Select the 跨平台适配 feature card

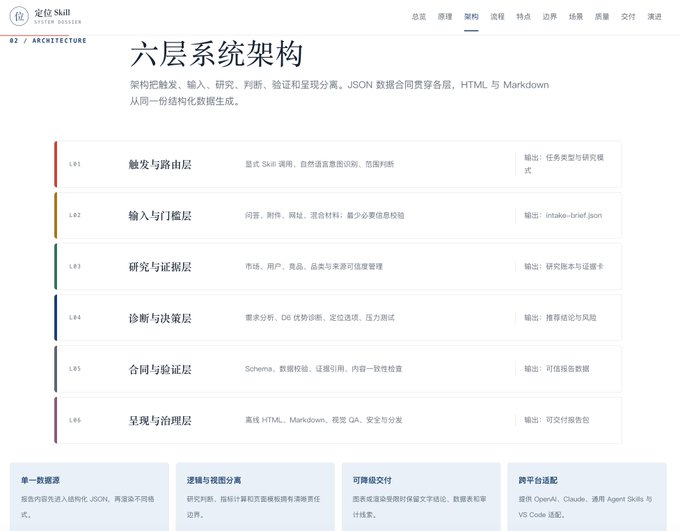[x=587, y=497]
